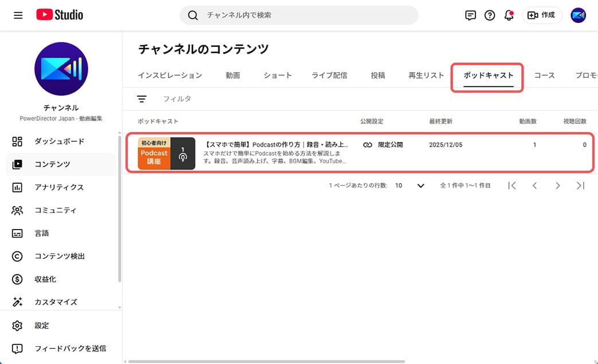Viewport: 598px width, 364px height.
Task: Open the notifications bell
Action: point(509,15)
